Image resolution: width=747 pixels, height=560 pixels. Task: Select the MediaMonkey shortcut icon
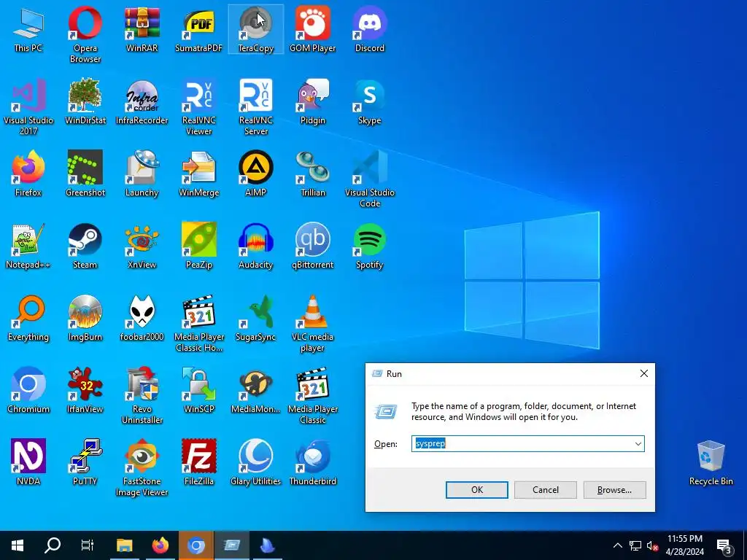coord(256,392)
